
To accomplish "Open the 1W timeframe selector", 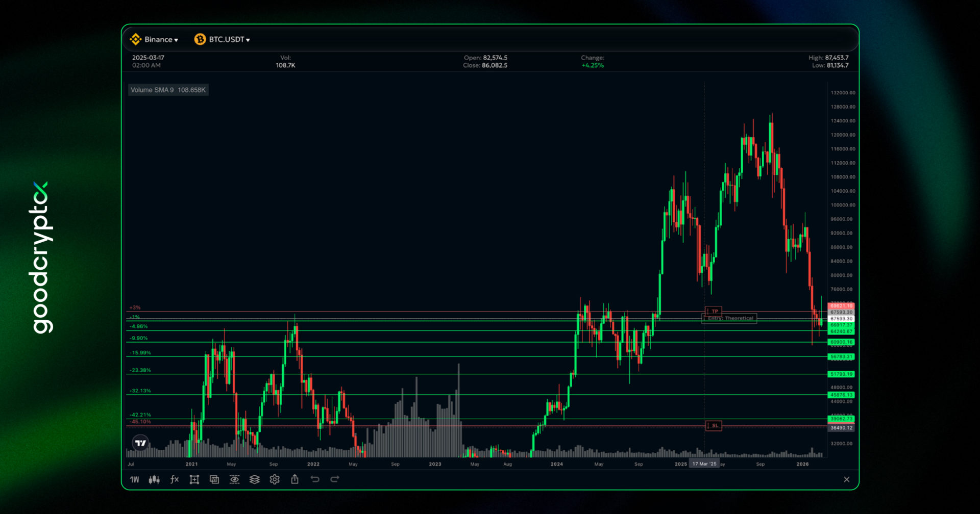I will [x=134, y=479].
